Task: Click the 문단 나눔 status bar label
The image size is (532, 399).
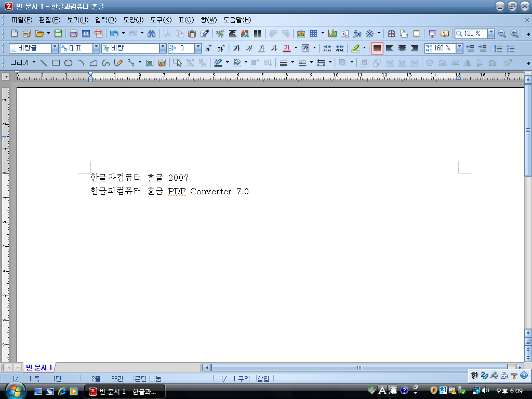Action: click(148, 379)
